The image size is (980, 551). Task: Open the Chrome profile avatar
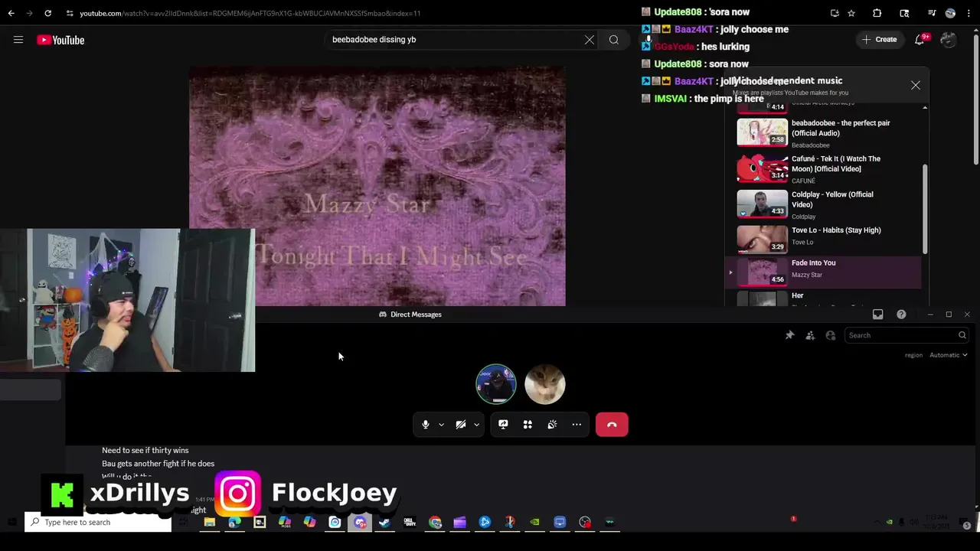(x=950, y=13)
